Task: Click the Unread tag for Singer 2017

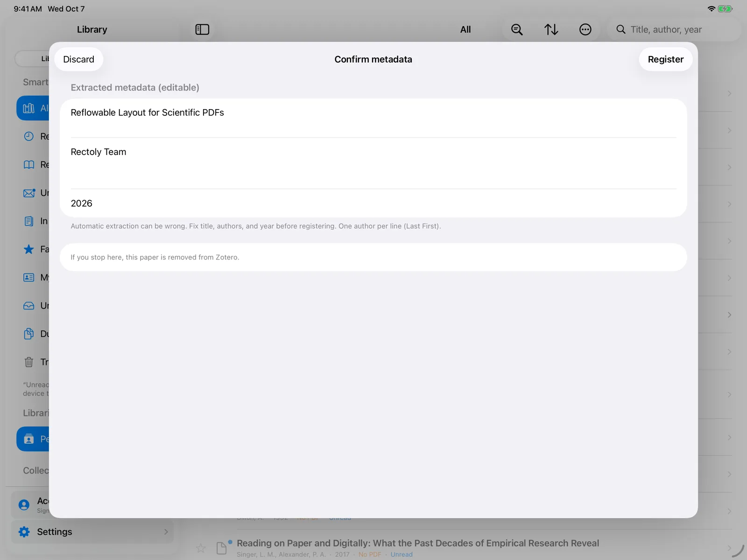Action: 402,554
